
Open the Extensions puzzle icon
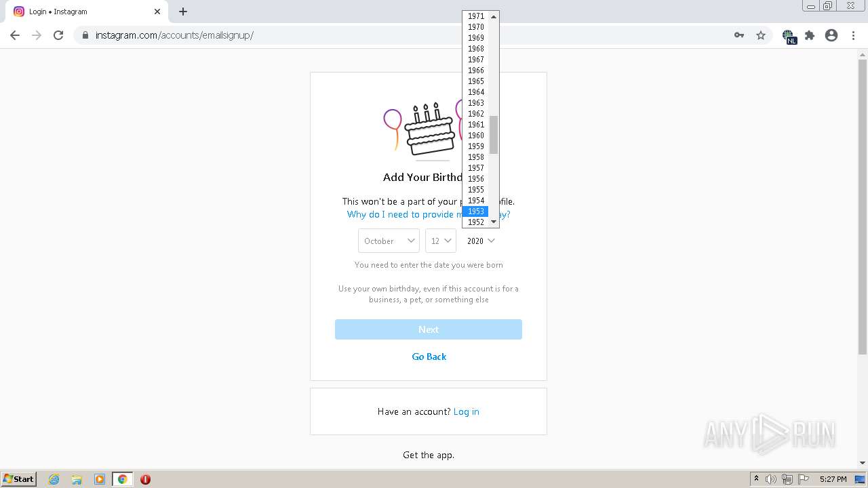[810, 35]
